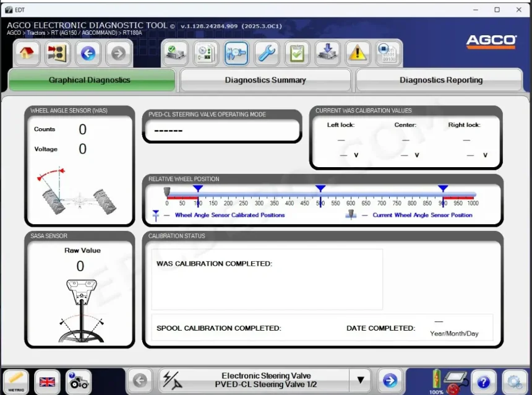Open the gauges monitoring icon

click(x=205, y=53)
